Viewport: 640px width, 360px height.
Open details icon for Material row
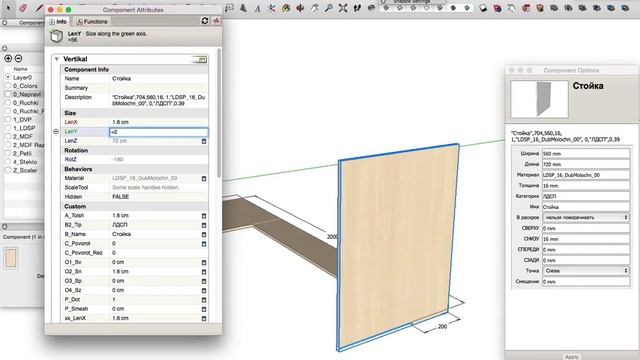[x=204, y=179]
